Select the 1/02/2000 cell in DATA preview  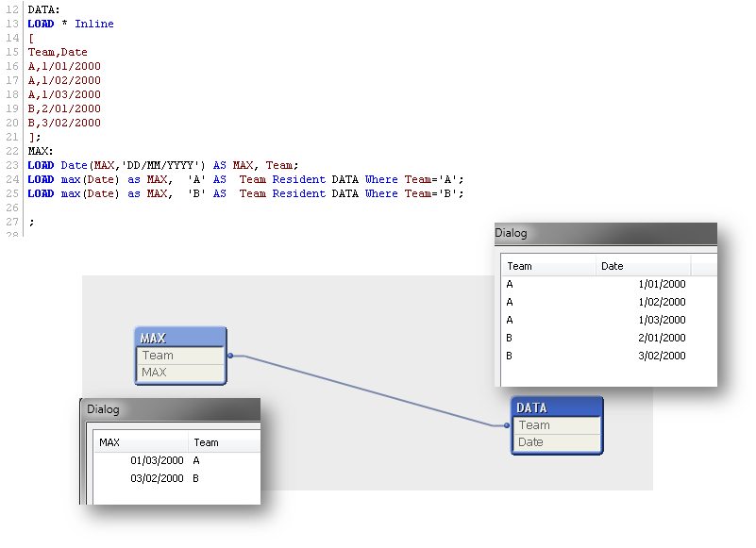point(662,303)
